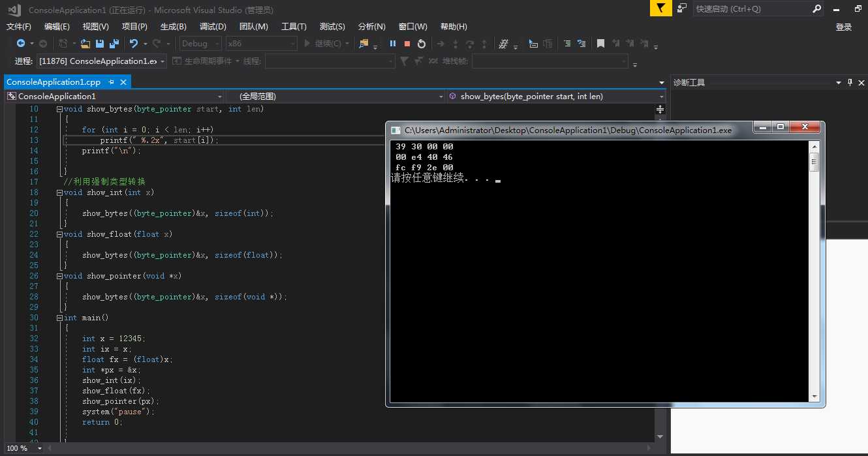
Task: Open the 工具(T) menu
Action: pyautogui.click(x=294, y=27)
